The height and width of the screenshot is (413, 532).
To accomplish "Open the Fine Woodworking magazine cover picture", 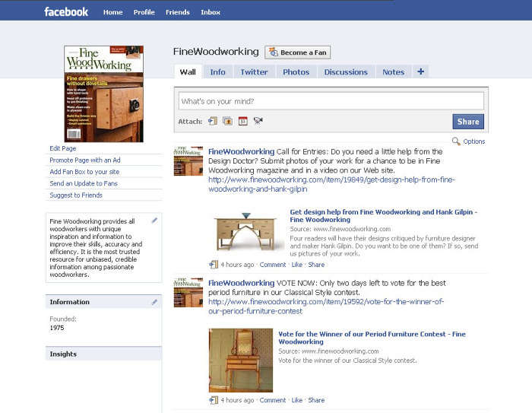I will pyautogui.click(x=104, y=94).
